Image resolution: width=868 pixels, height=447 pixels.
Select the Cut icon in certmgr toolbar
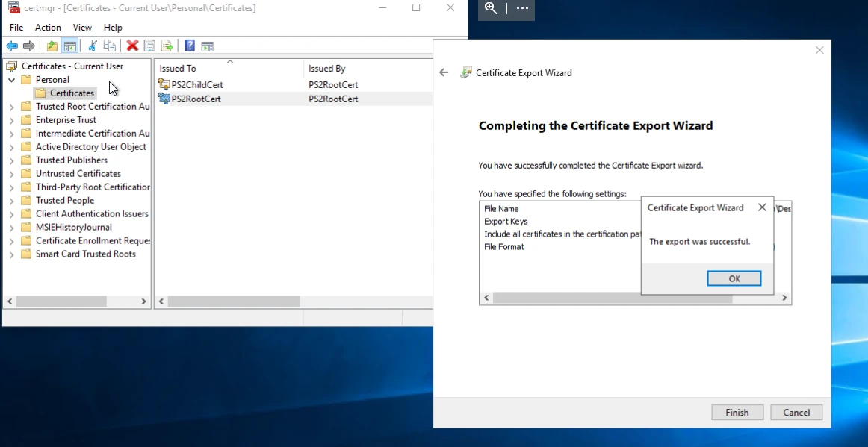point(92,46)
